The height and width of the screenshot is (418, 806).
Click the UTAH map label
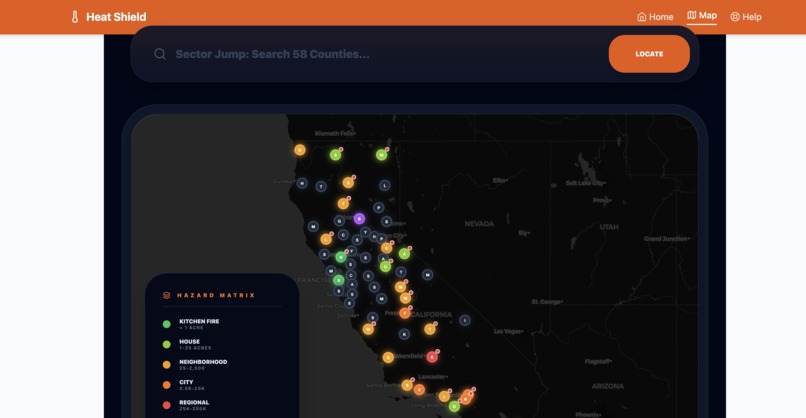609,227
